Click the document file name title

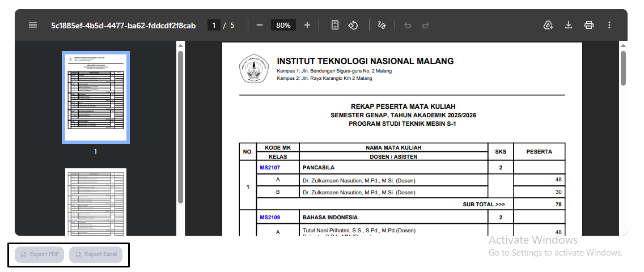coord(123,25)
